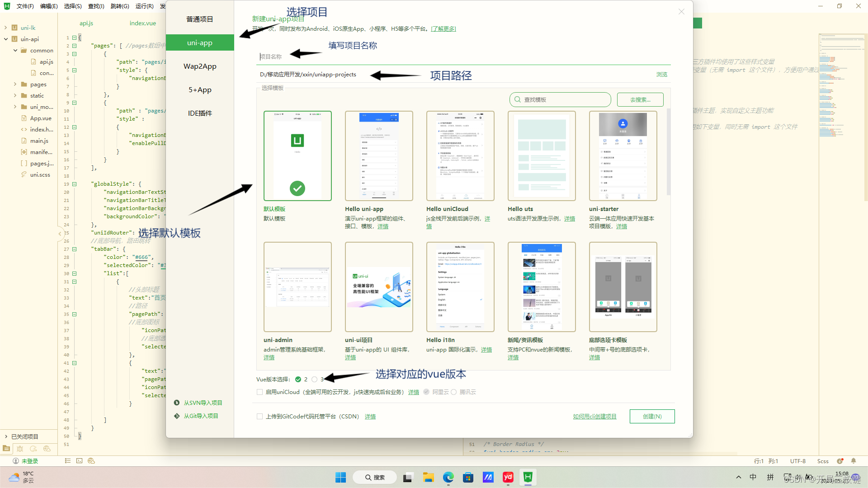868x488 pixels.
Task: Open the uniCloud console icon in status bar
Action: [91, 461]
